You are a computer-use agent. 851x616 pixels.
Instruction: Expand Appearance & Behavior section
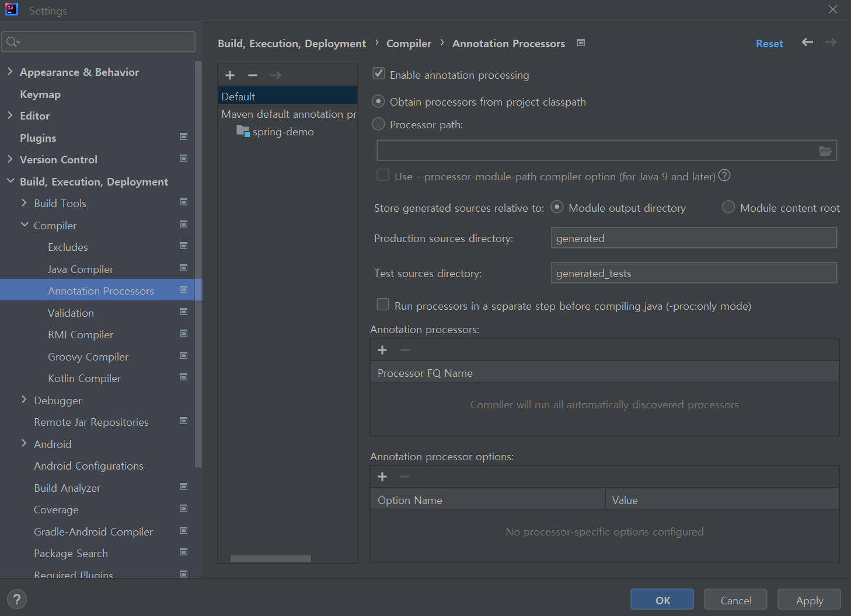point(10,71)
